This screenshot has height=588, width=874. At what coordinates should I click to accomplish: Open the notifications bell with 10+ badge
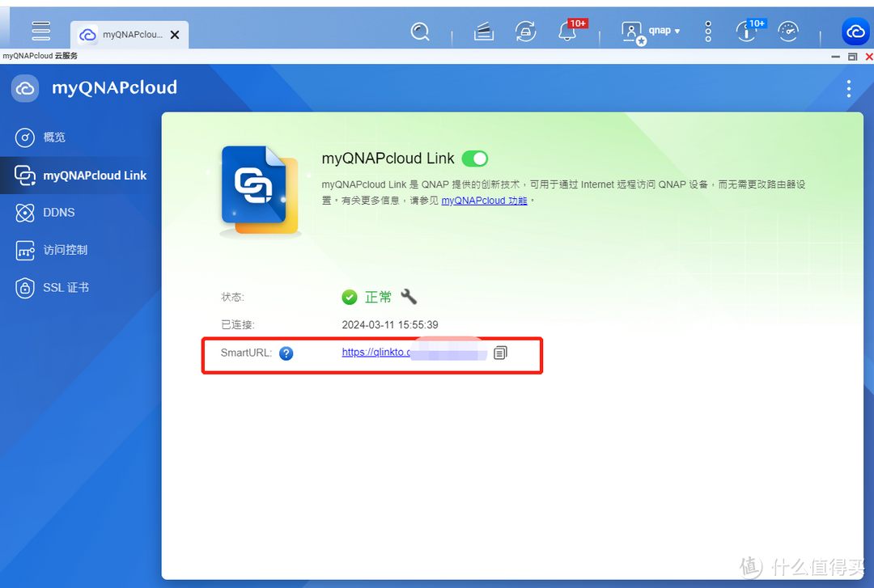point(566,31)
